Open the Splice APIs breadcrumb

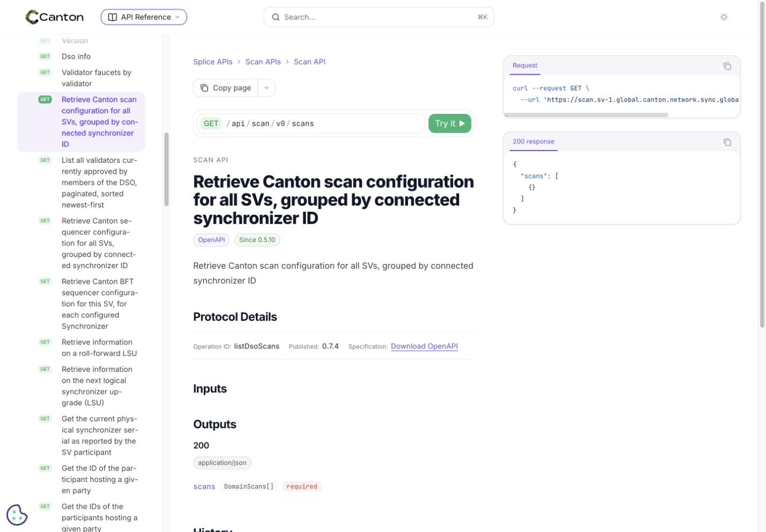pos(213,62)
